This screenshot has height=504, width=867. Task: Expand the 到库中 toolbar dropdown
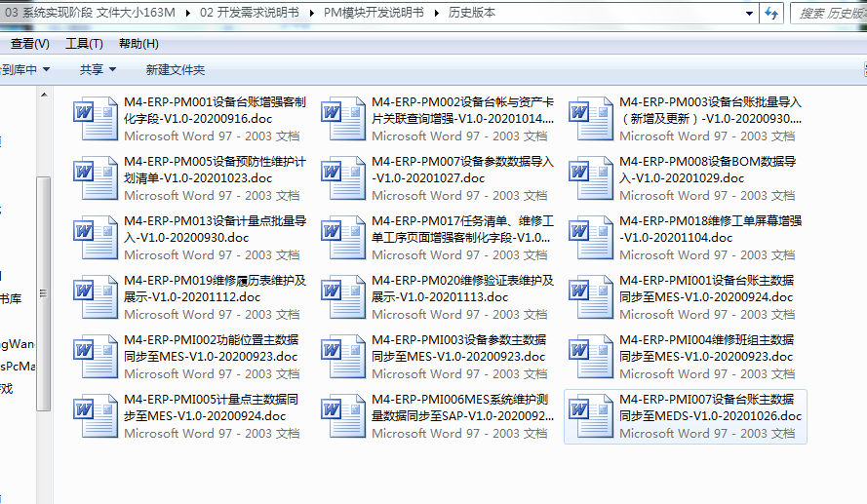coord(25,69)
